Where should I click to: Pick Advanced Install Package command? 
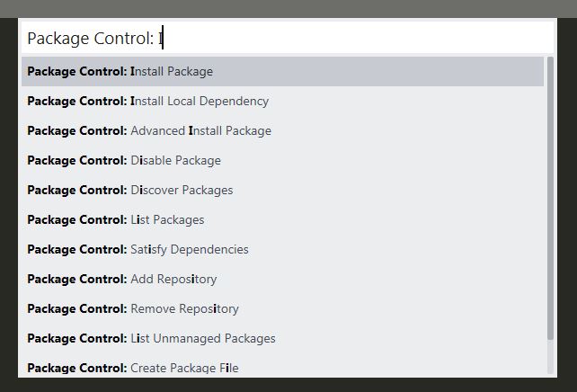[x=200, y=130]
